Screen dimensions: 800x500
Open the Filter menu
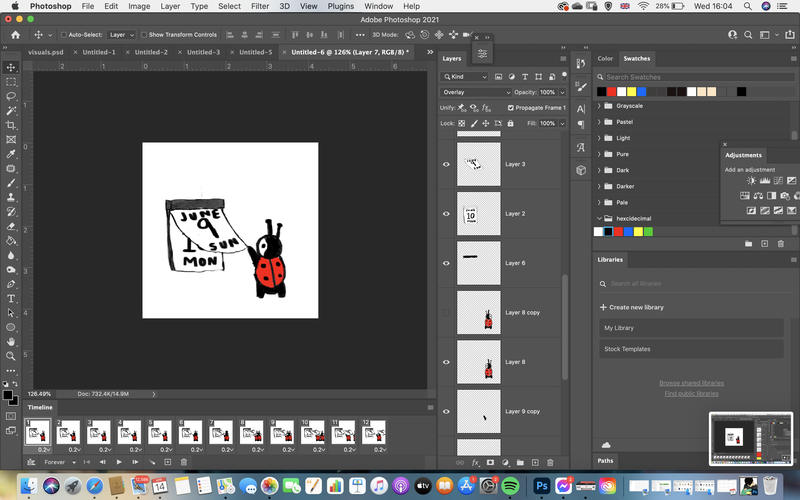[260, 6]
